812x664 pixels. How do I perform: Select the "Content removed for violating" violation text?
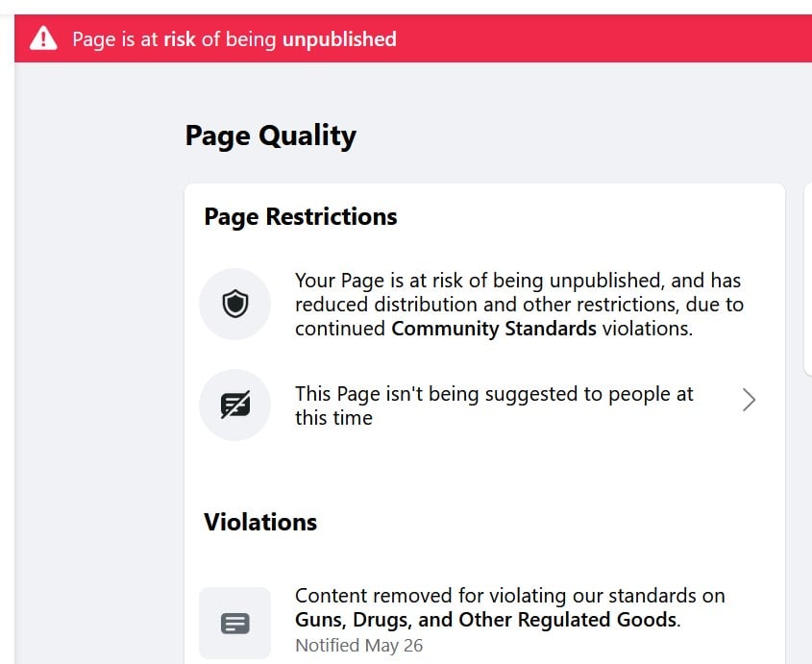pyautogui.click(x=509, y=596)
